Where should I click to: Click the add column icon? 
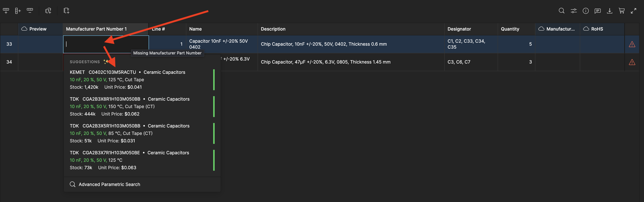[18, 11]
